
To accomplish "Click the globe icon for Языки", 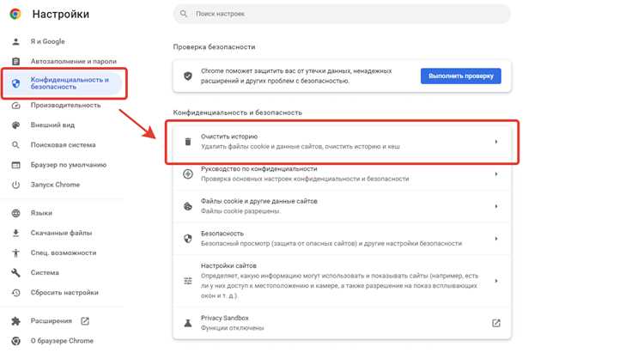I will click(15, 213).
